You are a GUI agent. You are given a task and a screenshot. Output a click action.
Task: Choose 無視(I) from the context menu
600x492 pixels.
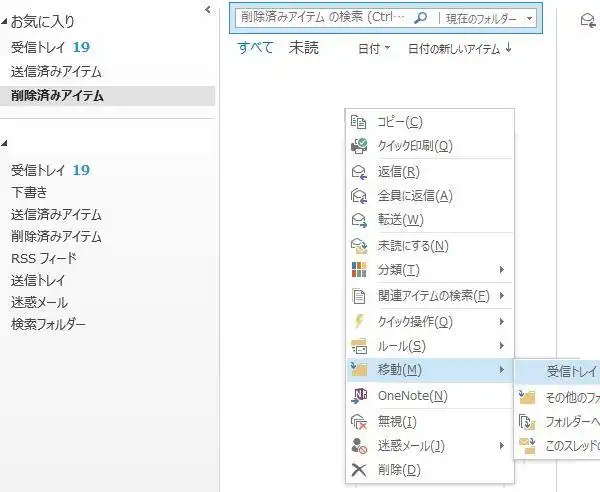coord(430,422)
